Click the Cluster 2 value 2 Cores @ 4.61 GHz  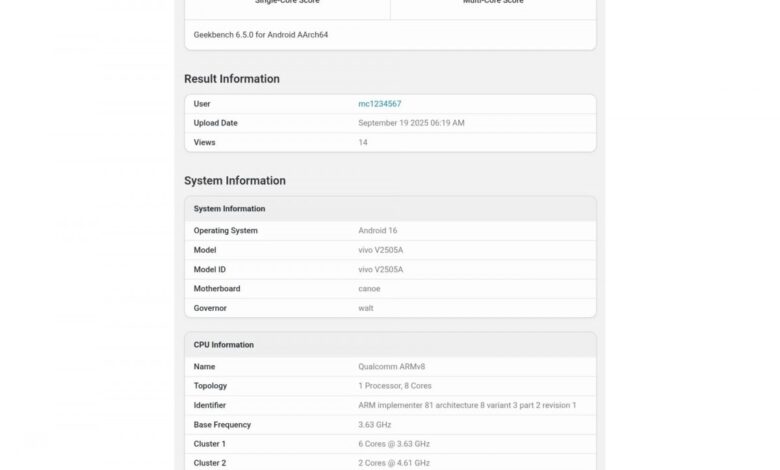pyautogui.click(x=394, y=463)
